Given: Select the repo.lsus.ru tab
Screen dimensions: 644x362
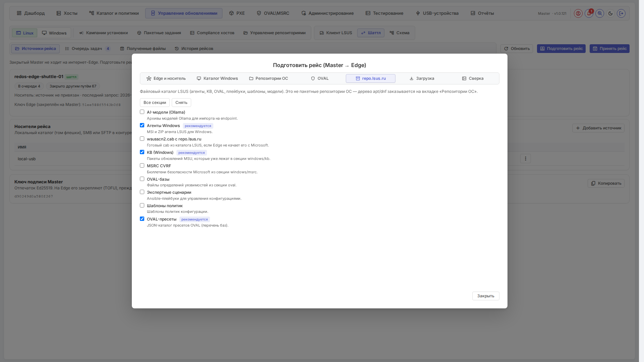Looking at the screenshot, I should point(371,78).
